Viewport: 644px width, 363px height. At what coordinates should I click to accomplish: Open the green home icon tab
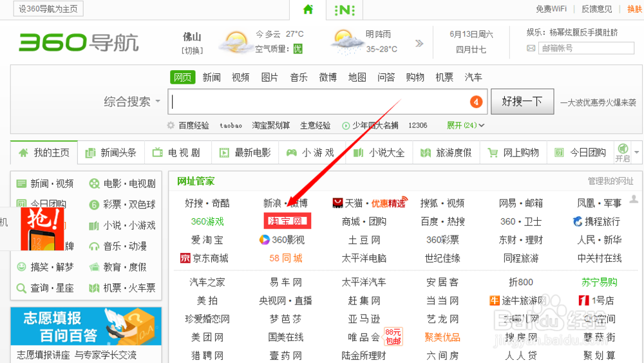[x=308, y=9]
